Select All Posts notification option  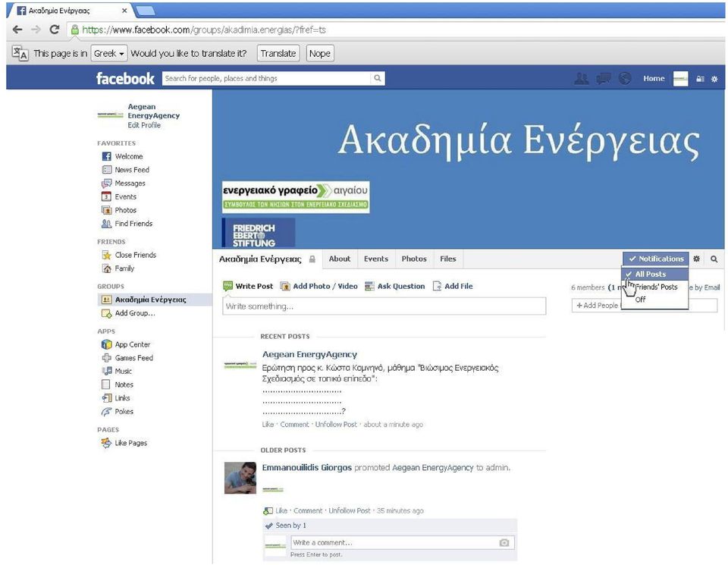click(654, 275)
